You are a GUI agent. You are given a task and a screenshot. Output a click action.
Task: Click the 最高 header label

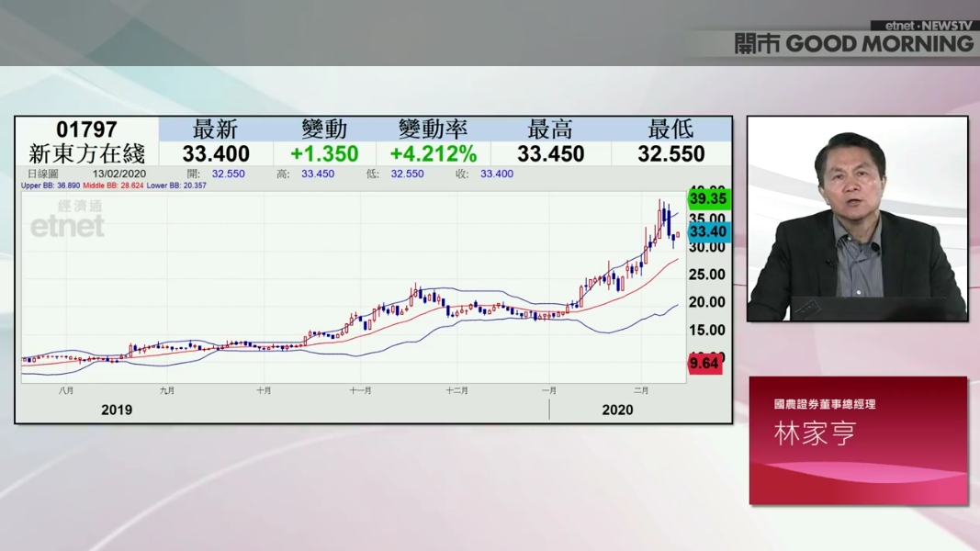(550, 129)
